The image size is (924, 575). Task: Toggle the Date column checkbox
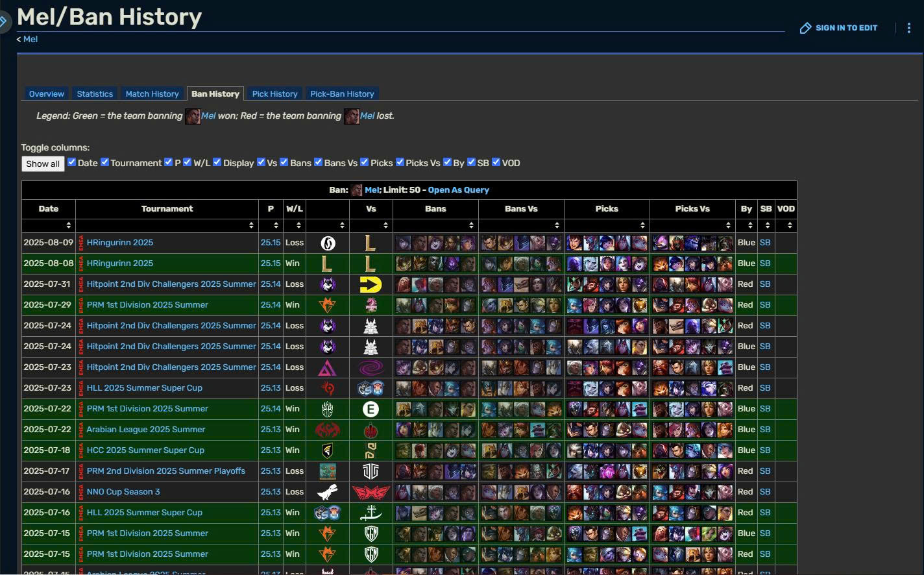coord(72,162)
